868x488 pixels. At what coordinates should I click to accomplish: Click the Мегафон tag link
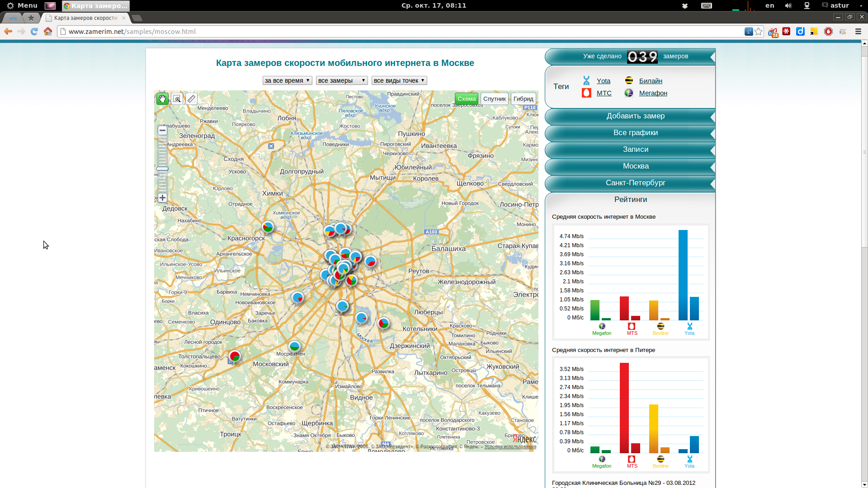[653, 93]
